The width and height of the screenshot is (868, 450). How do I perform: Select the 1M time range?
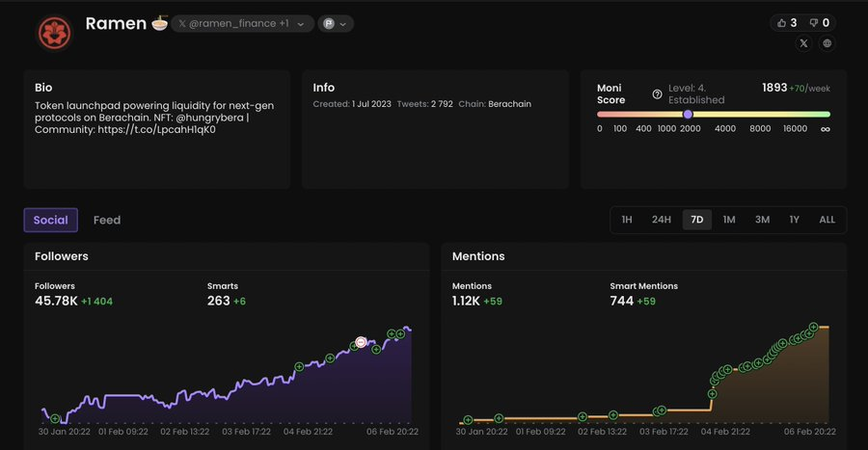tap(729, 220)
